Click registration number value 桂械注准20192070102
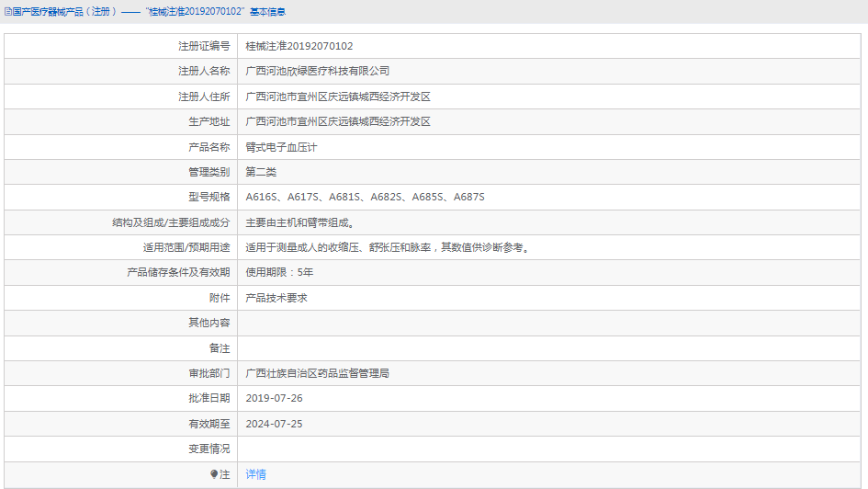868x489 pixels. [299, 46]
